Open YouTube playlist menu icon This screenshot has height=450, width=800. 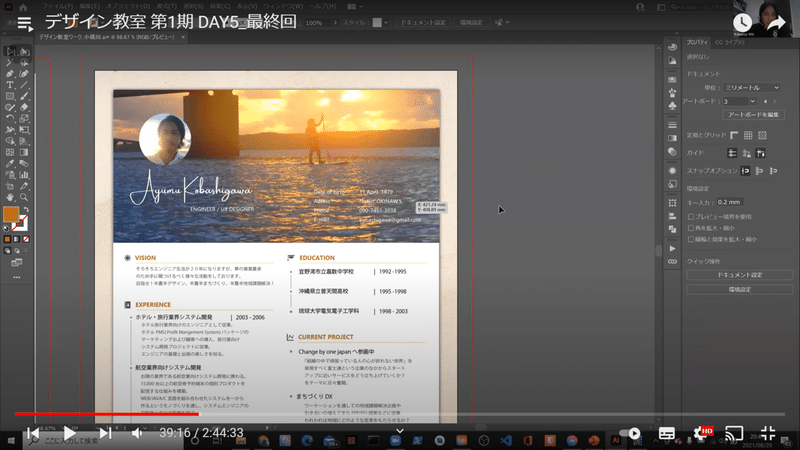[x=24, y=23]
